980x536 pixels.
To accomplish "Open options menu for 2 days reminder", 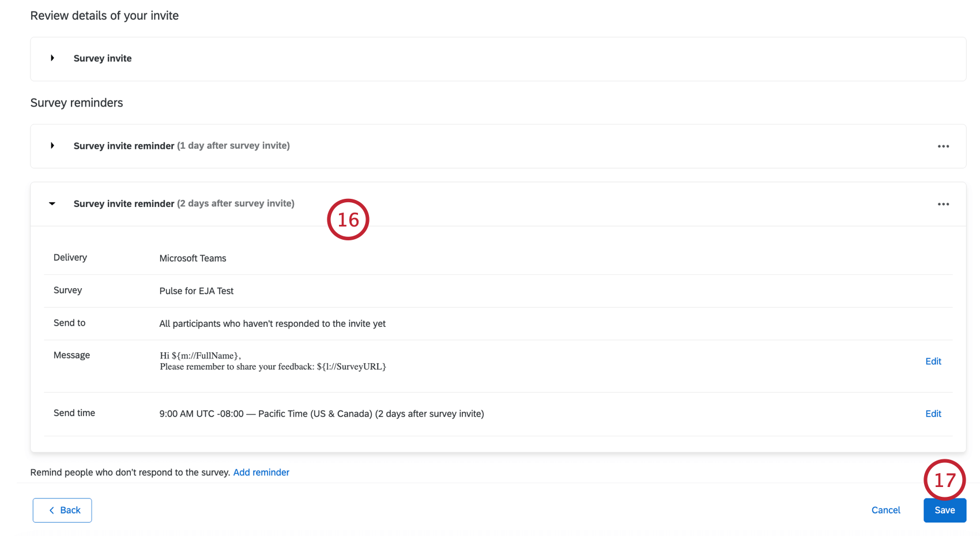I will tap(943, 204).
